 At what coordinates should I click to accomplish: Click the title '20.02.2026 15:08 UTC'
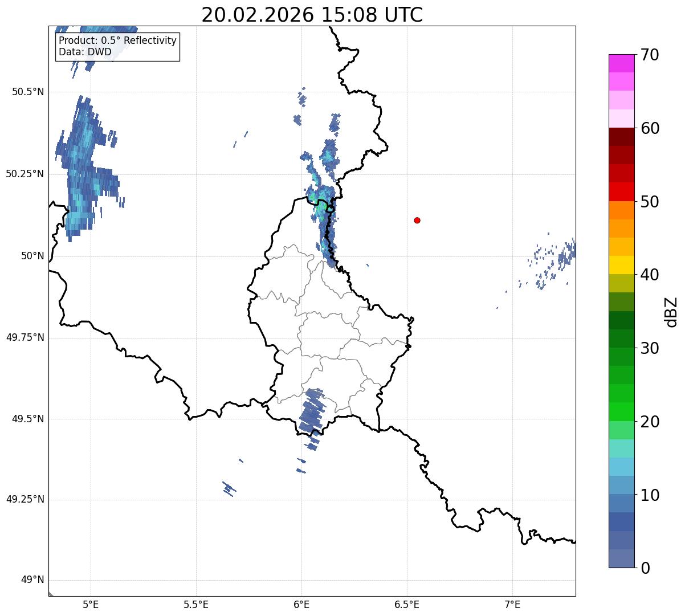[312, 14]
